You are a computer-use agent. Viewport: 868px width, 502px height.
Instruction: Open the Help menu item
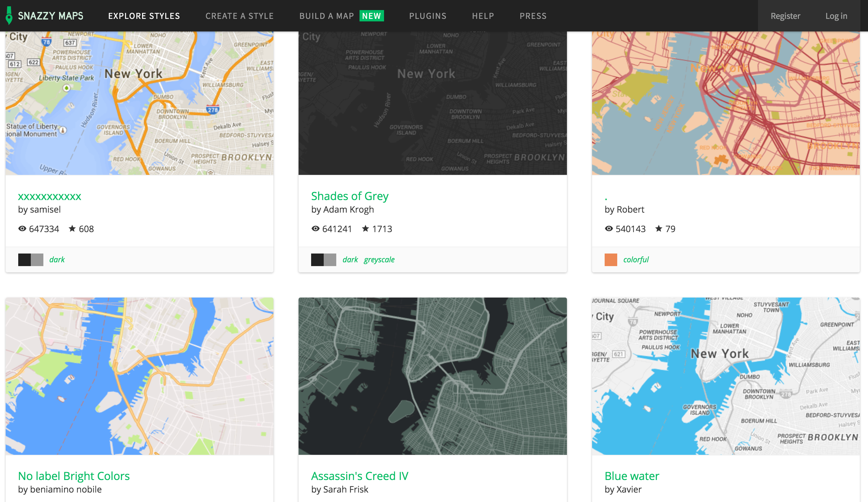click(x=483, y=16)
